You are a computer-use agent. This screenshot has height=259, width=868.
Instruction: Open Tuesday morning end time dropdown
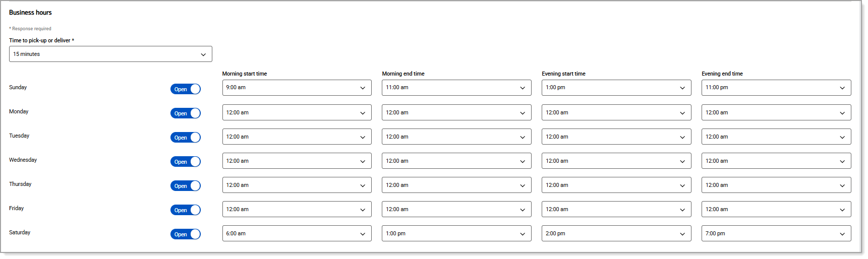pyautogui.click(x=456, y=137)
